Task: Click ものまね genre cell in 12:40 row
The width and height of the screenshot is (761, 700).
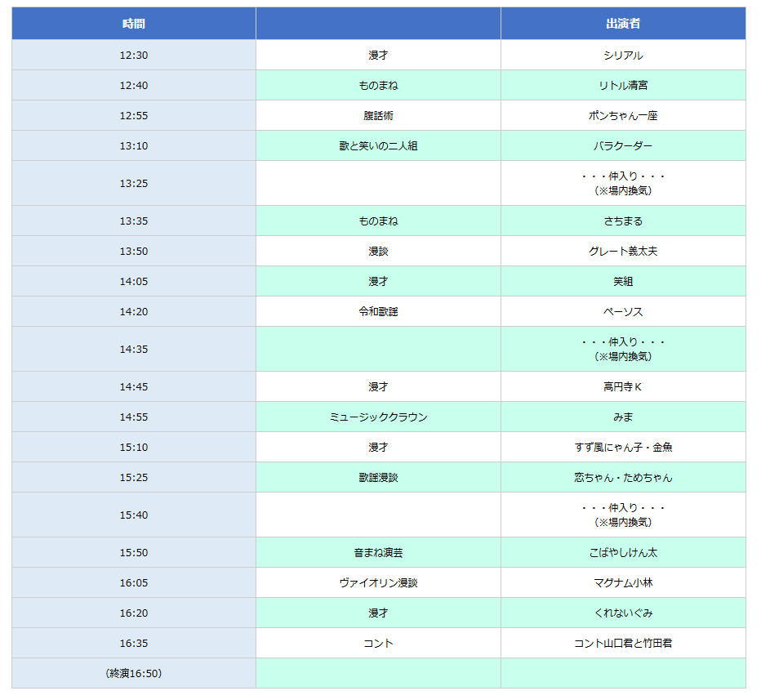Action: click(x=379, y=85)
